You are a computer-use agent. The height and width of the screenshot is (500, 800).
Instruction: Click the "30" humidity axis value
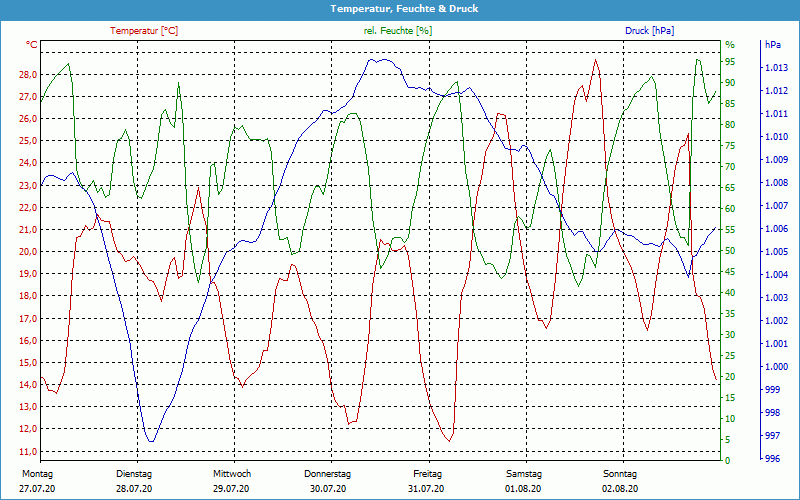tap(731, 335)
